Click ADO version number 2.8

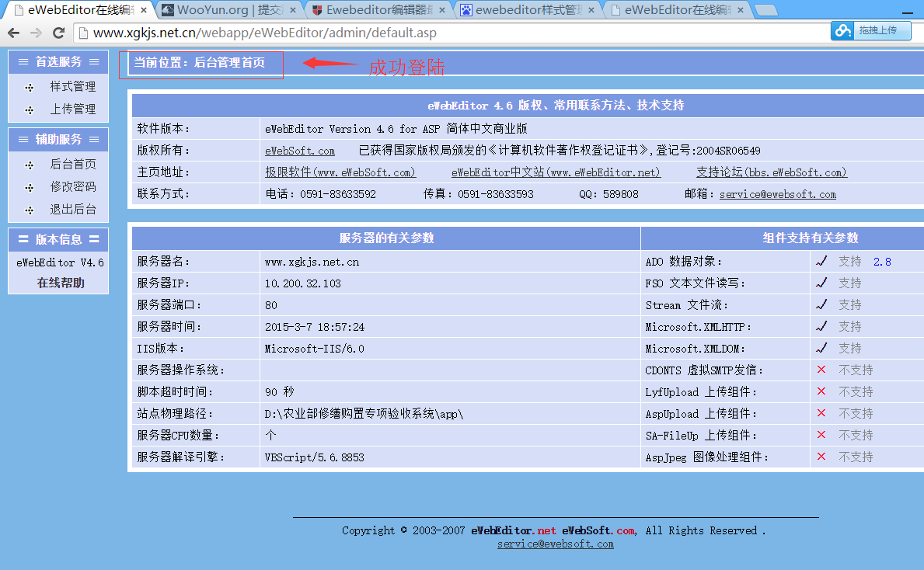[x=882, y=262]
